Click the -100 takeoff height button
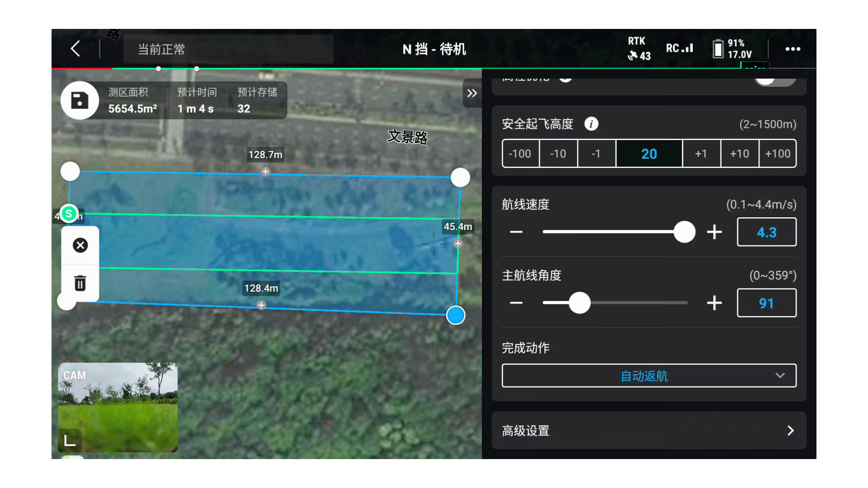868x488 pixels. point(520,154)
